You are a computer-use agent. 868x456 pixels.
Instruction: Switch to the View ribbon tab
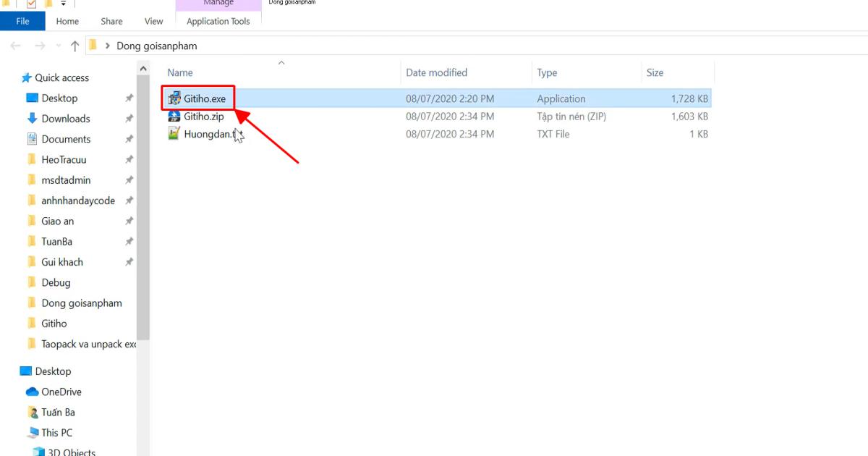[153, 21]
